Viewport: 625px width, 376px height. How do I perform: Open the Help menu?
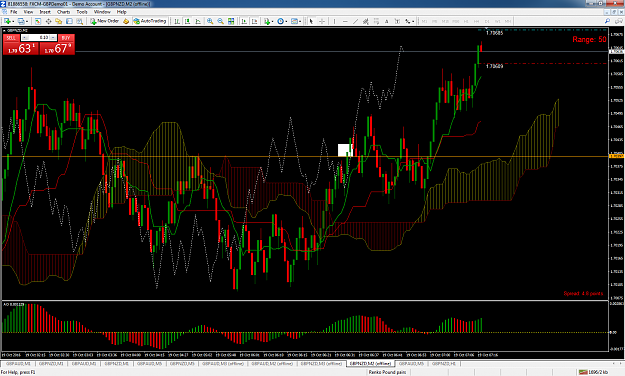click(x=122, y=12)
